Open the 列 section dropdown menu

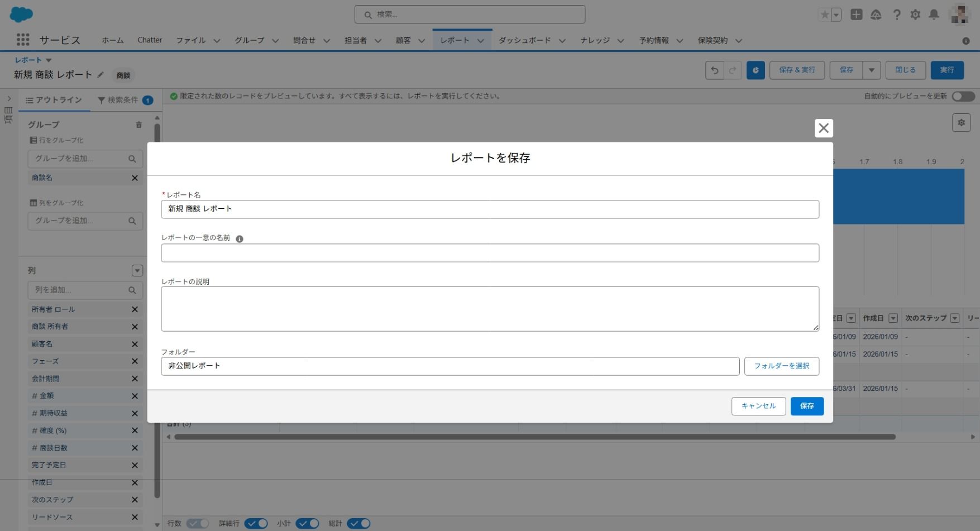[x=137, y=271]
